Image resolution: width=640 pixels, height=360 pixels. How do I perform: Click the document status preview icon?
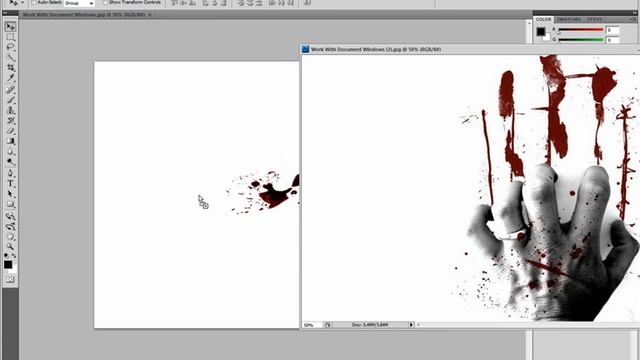328,325
